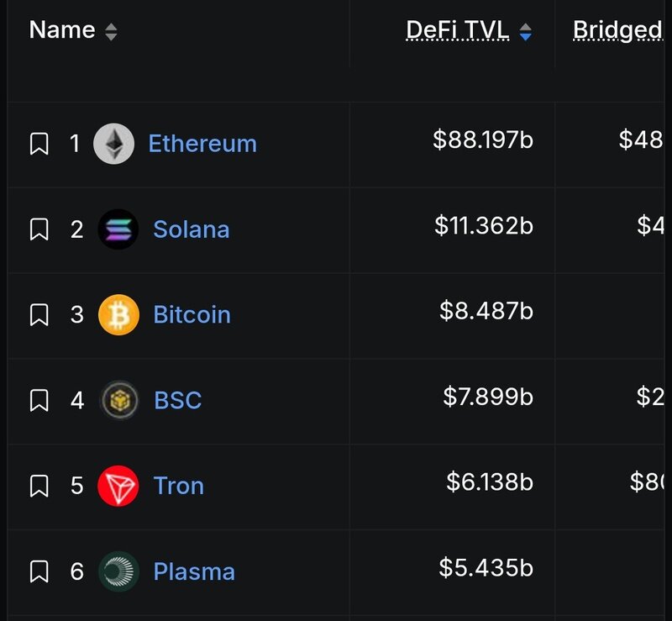Click the Plasma logo icon
Viewport: 672px width, 621px height.
[118, 571]
